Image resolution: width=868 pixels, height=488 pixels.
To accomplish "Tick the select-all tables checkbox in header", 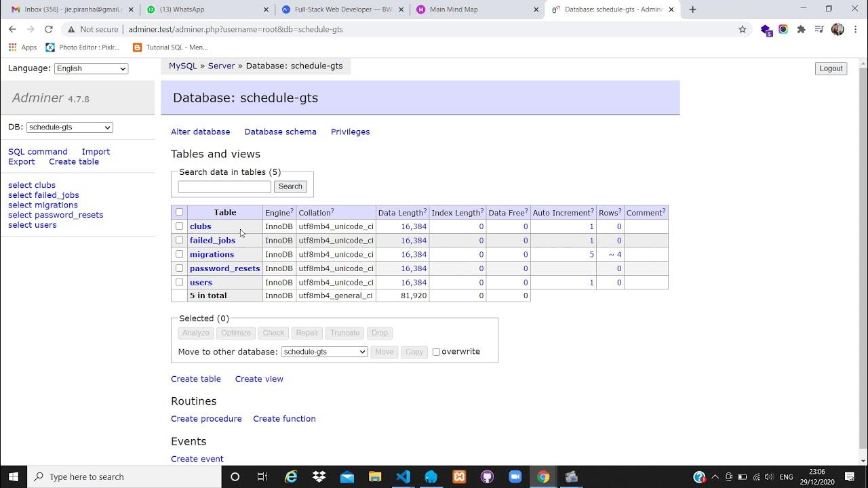I will pyautogui.click(x=179, y=212).
